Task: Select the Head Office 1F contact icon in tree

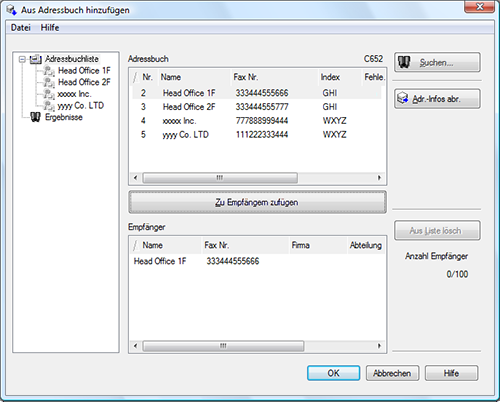Action: coord(49,71)
